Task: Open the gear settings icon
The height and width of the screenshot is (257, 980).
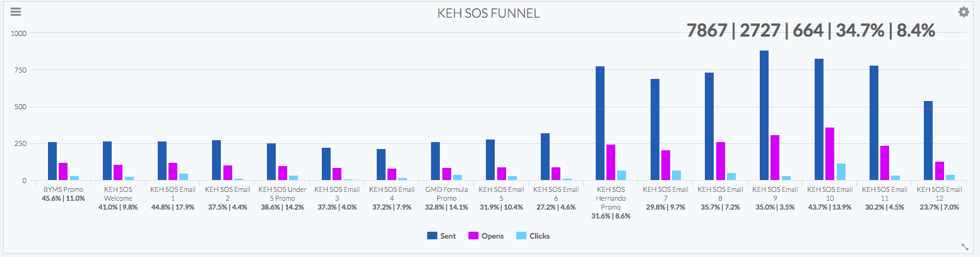Action: click(x=964, y=12)
